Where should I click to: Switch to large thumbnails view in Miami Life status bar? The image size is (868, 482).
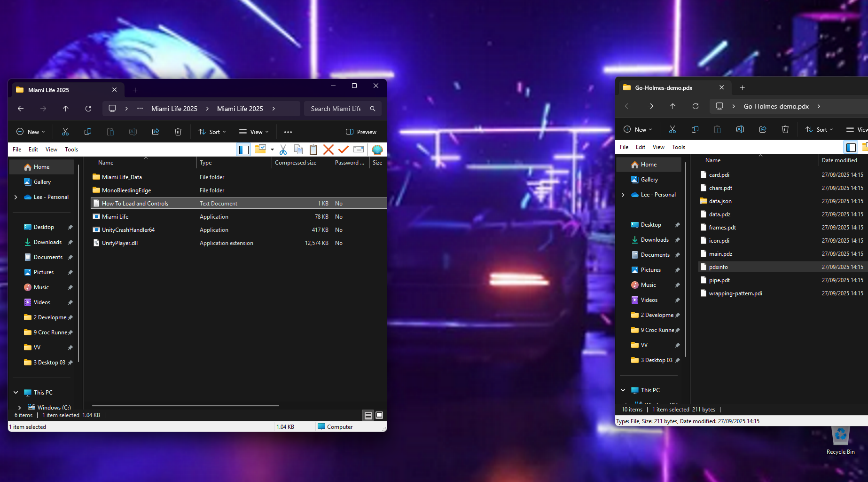click(379, 415)
